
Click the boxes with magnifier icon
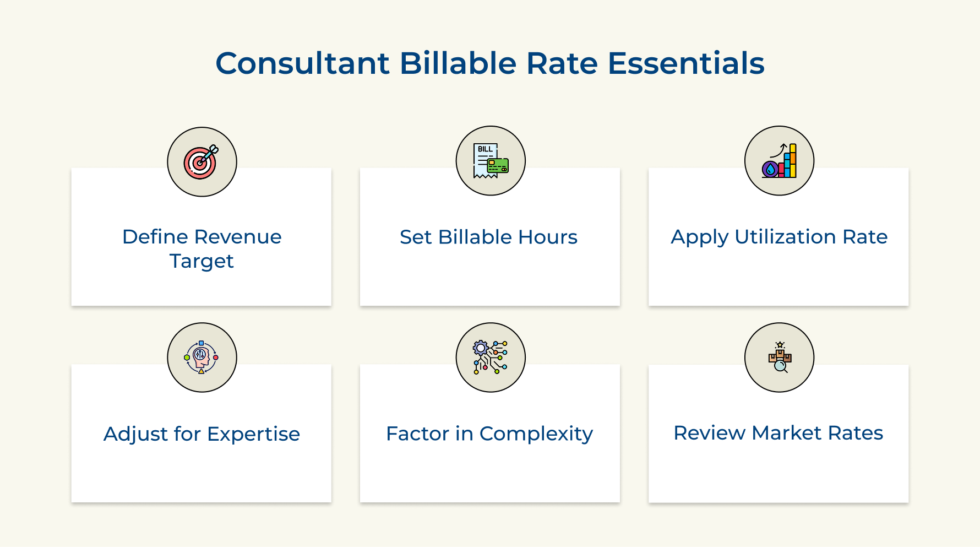click(x=779, y=358)
